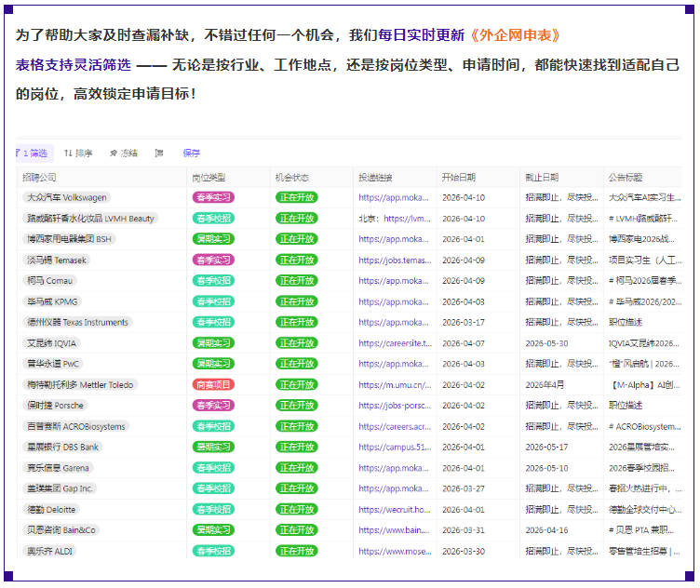This screenshot has width=700, height=588.
Task: Select the 【M-Alpha】 announcement title cell
Action: (645, 384)
